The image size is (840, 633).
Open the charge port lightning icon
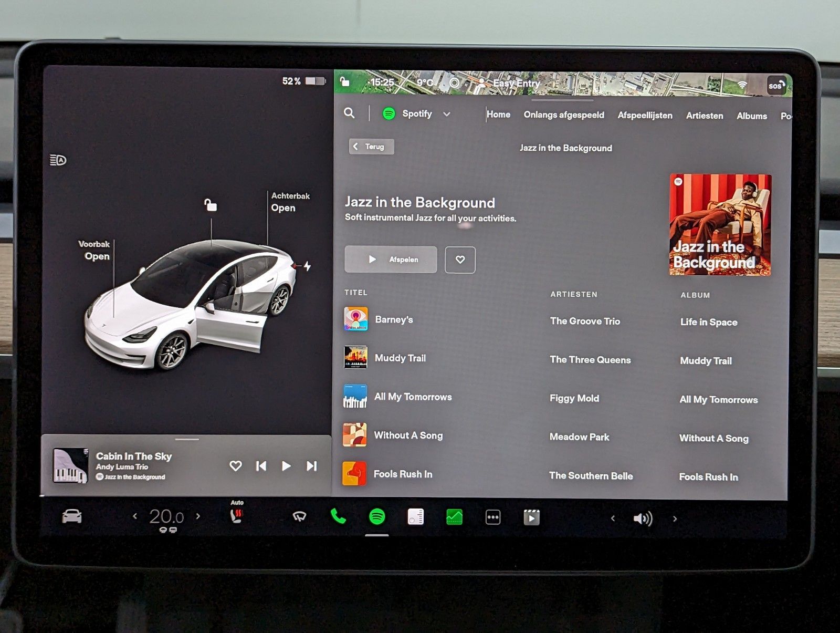point(307,266)
